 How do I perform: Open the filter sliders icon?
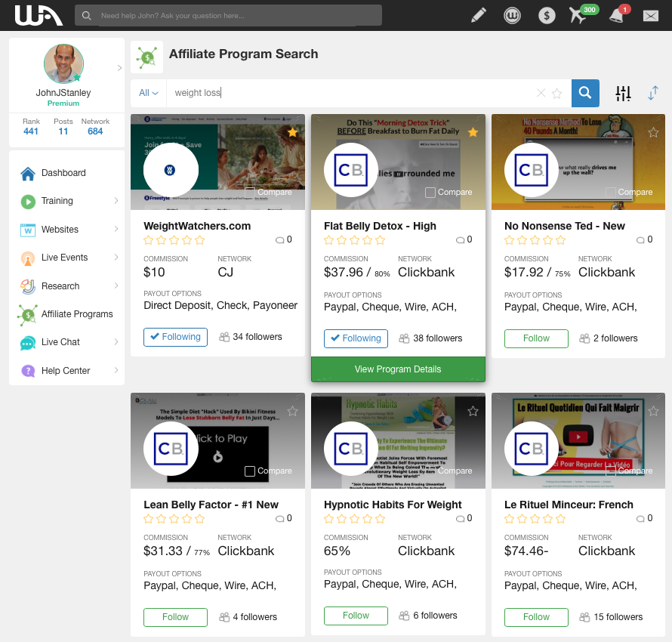(623, 93)
